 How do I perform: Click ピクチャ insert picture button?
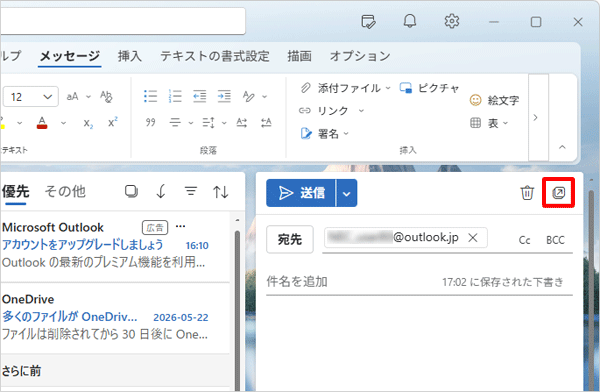pyautogui.click(x=429, y=88)
